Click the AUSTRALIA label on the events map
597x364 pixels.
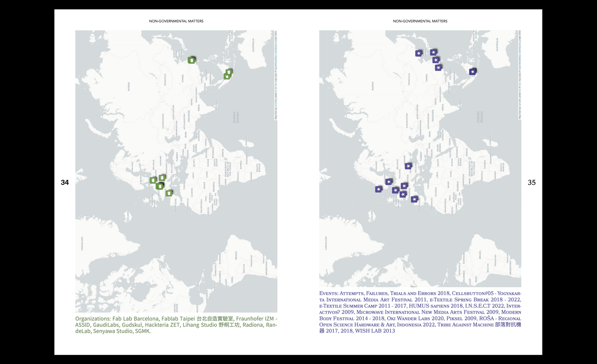click(497, 45)
